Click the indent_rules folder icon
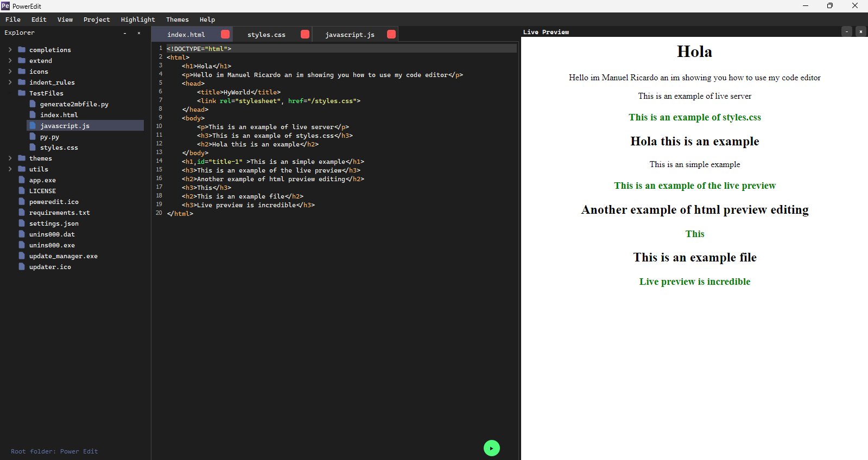The image size is (868, 460). coord(22,82)
